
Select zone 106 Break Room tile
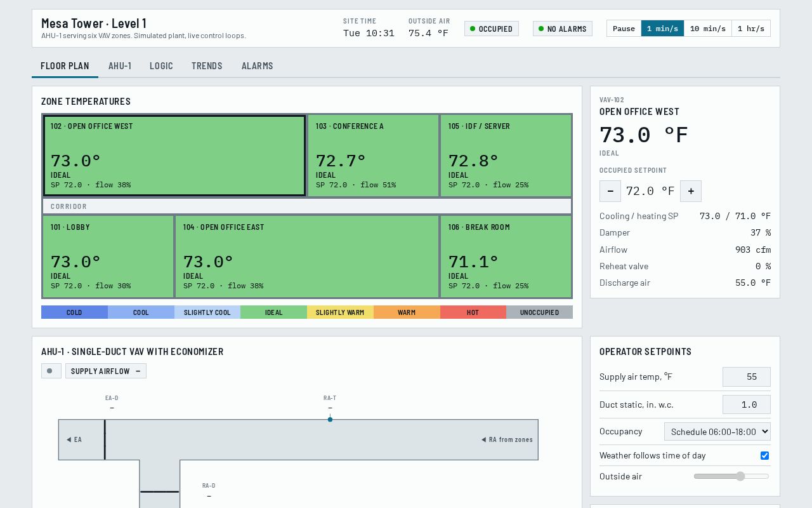(x=506, y=257)
